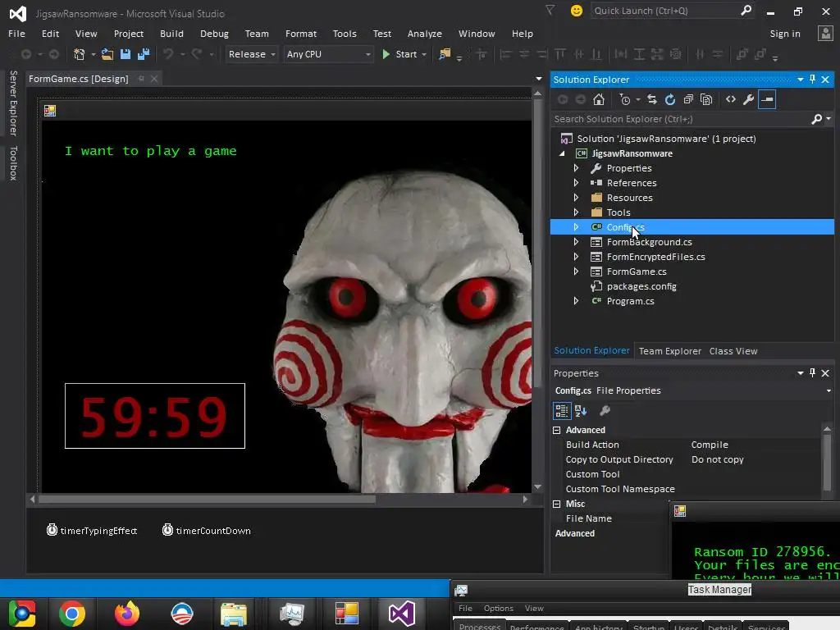Expand the FormGame.cs tree node
The width and height of the screenshot is (840, 630).
coord(576,272)
